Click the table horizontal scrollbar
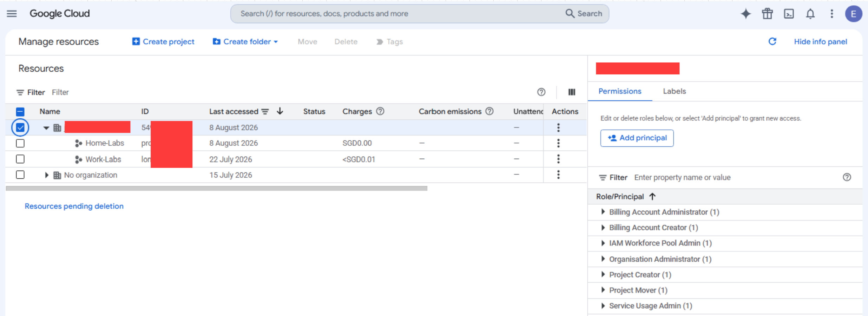This screenshot has width=868, height=316. tap(217, 188)
